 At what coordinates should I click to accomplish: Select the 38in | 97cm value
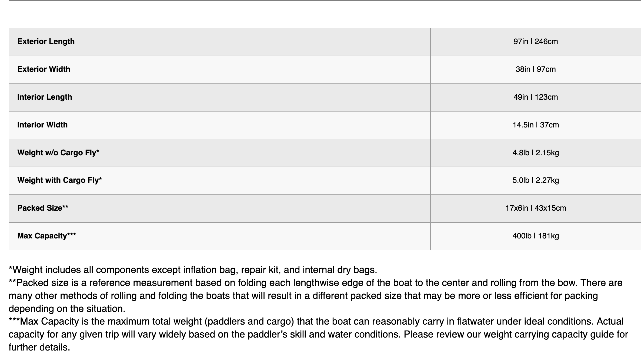(536, 69)
